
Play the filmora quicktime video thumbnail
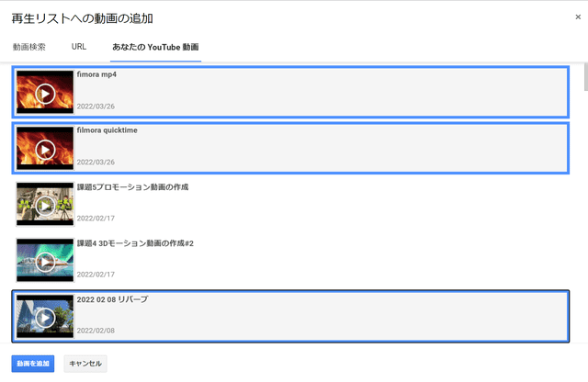pos(45,150)
